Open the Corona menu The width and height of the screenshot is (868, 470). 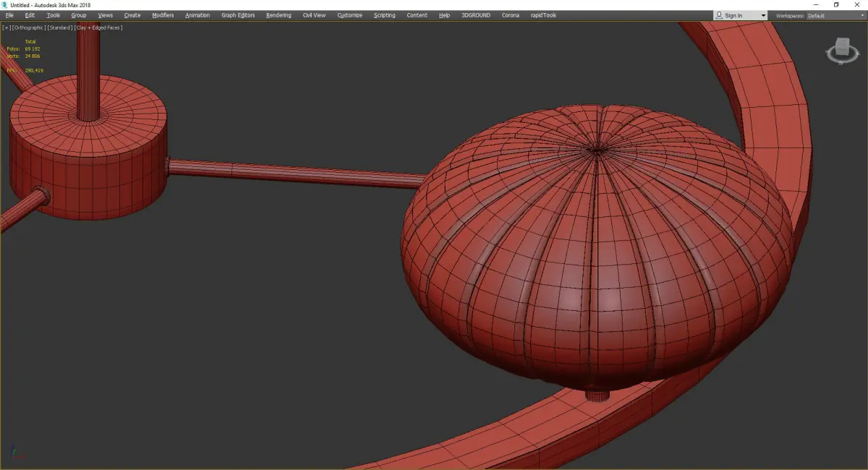click(511, 15)
